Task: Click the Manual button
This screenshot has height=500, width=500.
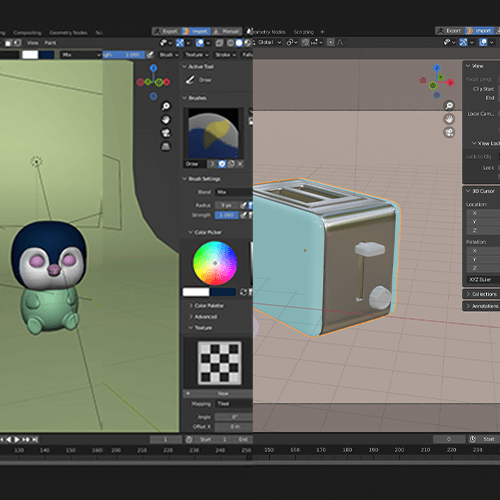Action: click(x=227, y=31)
